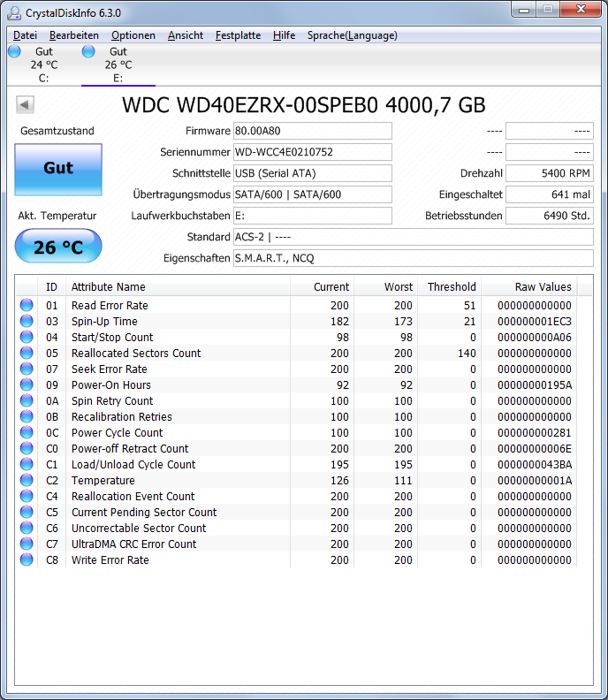
Task: Click the CrystalDiskInfo title bar icon
Action: [14, 13]
